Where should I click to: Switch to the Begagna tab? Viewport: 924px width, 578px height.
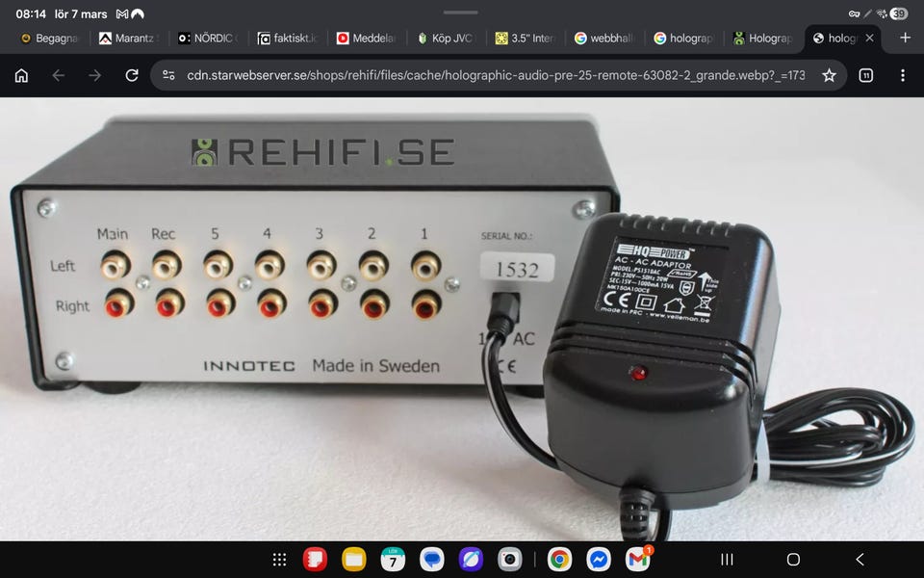[49, 39]
